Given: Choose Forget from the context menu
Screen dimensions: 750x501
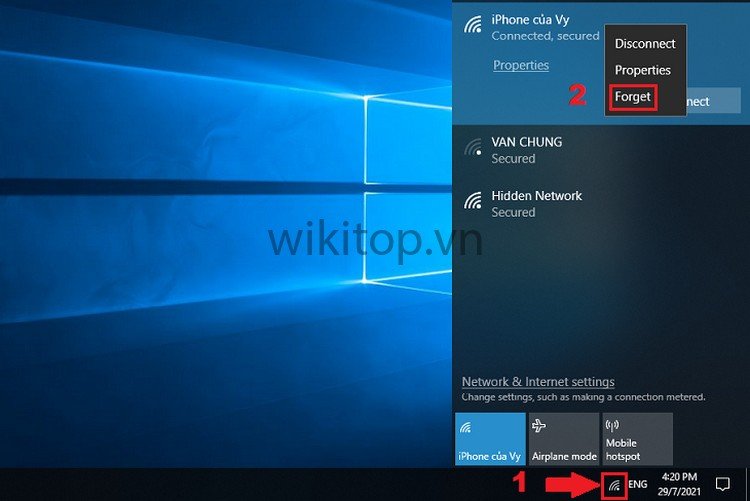Looking at the screenshot, I should coord(633,97).
